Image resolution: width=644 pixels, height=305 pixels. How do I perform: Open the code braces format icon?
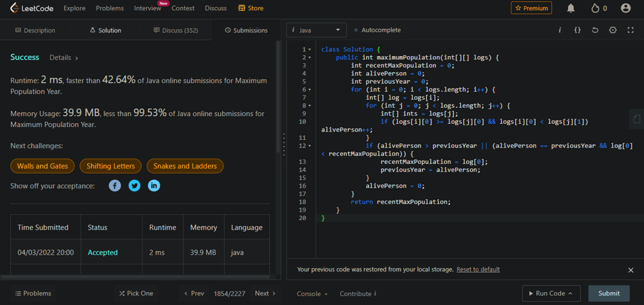pos(577,30)
